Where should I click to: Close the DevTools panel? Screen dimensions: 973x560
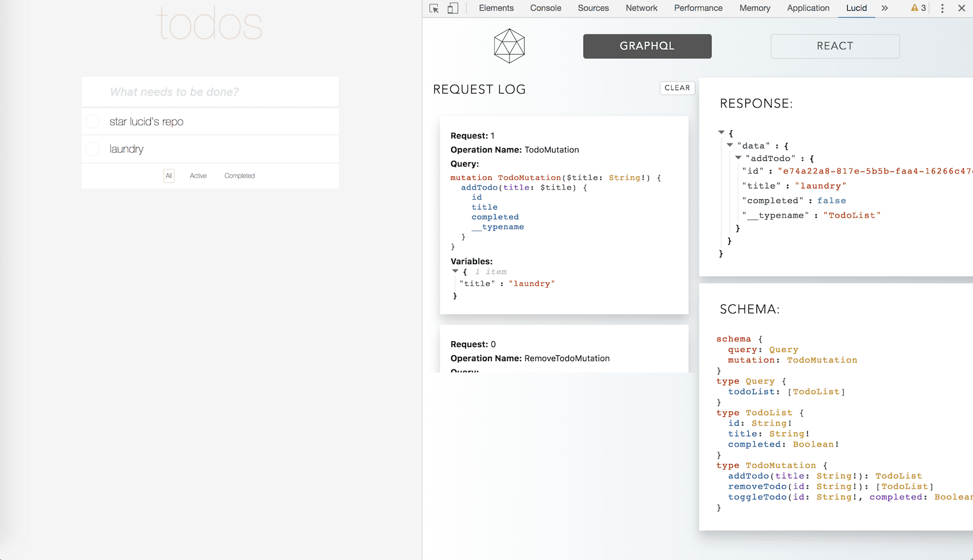tap(962, 8)
